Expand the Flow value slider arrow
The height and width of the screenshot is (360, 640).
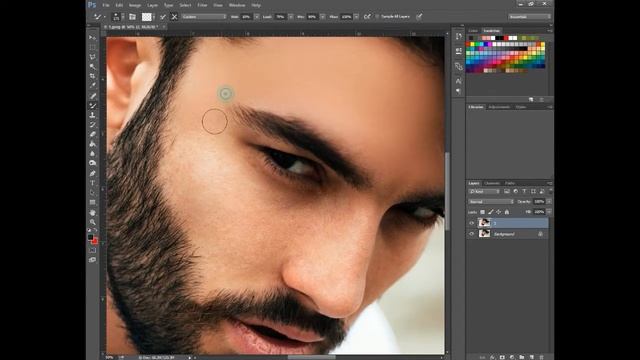(356, 17)
